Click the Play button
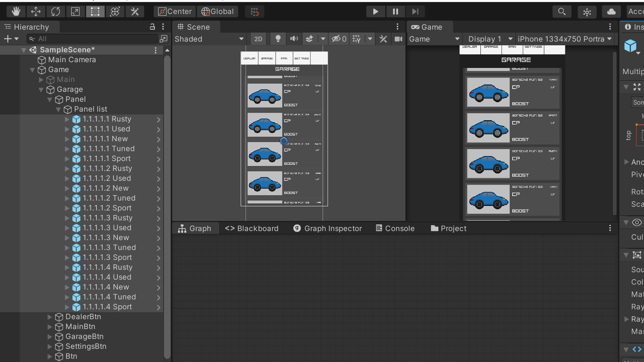This screenshot has width=644, height=362. pyautogui.click(x=375, y=12)
